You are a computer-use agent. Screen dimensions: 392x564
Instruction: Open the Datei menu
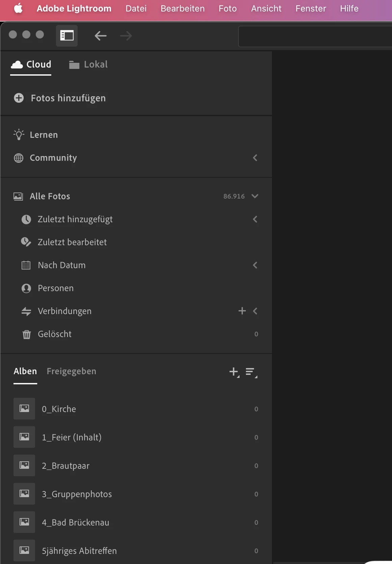[x=136, y=8]
